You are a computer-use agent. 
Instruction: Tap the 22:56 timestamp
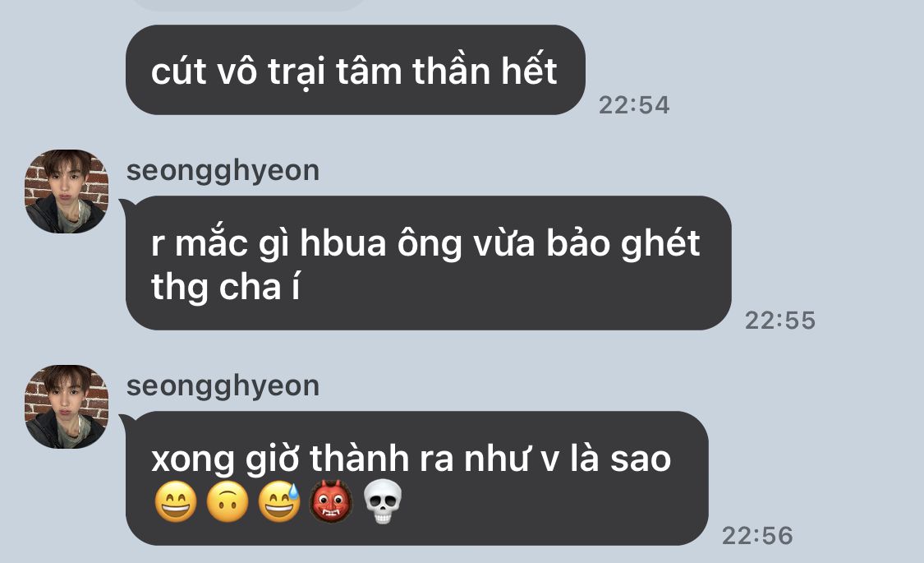click(757, 535)
